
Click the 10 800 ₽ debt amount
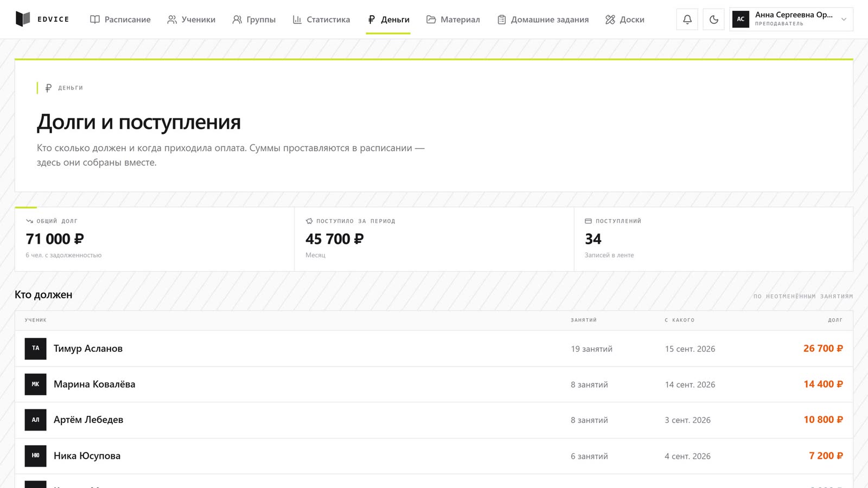(823, 420)
